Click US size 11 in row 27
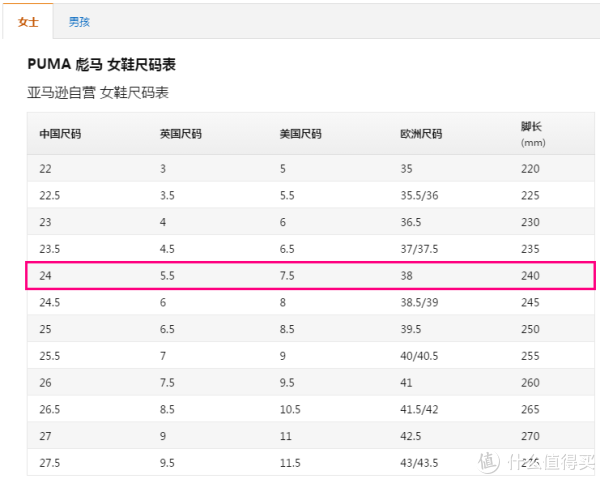The height and width of the screenshot is (479, 600). point(286,436)
